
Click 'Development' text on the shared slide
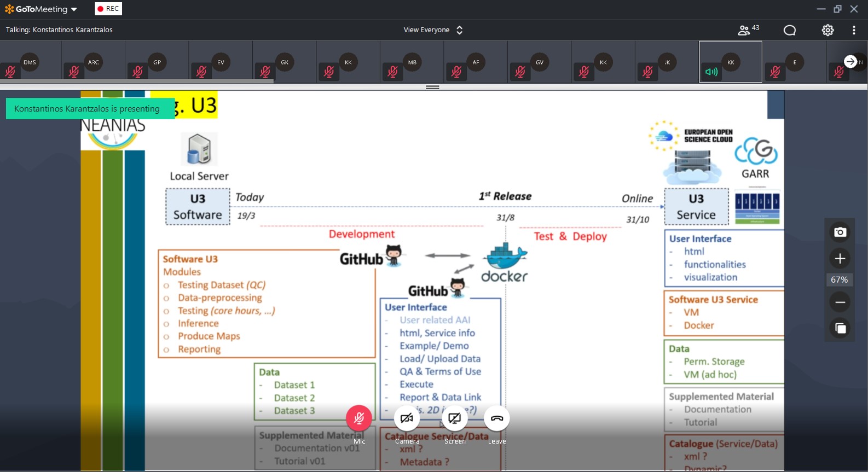pyautogui.click(x=362, y=234)
